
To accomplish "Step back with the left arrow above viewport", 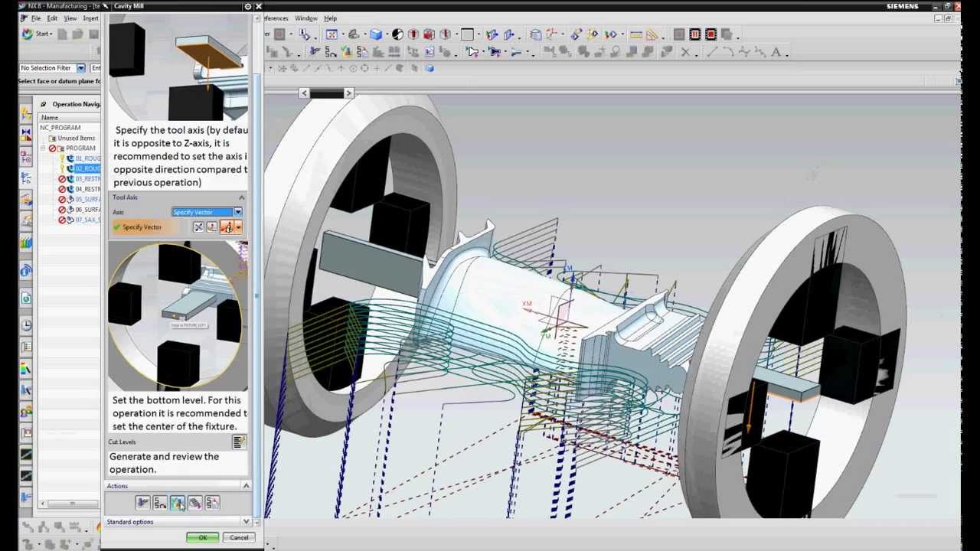I will click(304, 93).
